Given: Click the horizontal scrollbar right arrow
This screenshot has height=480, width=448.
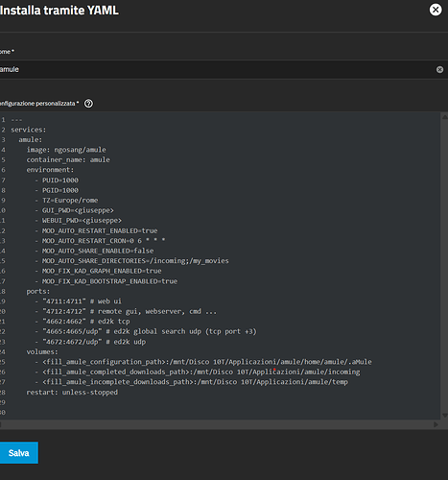Looking at the screenshot, I should click(436, 424).
